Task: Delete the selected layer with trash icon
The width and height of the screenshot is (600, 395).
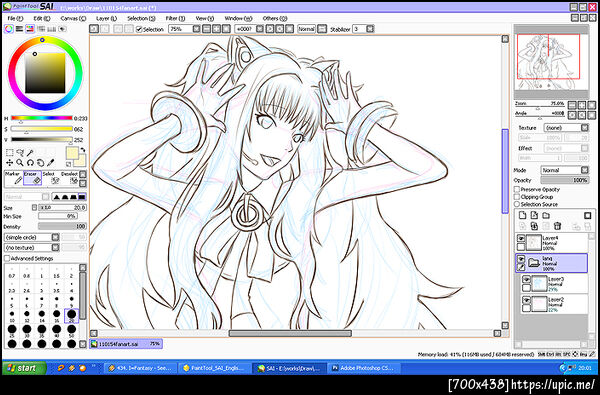Action: point(558,226)
